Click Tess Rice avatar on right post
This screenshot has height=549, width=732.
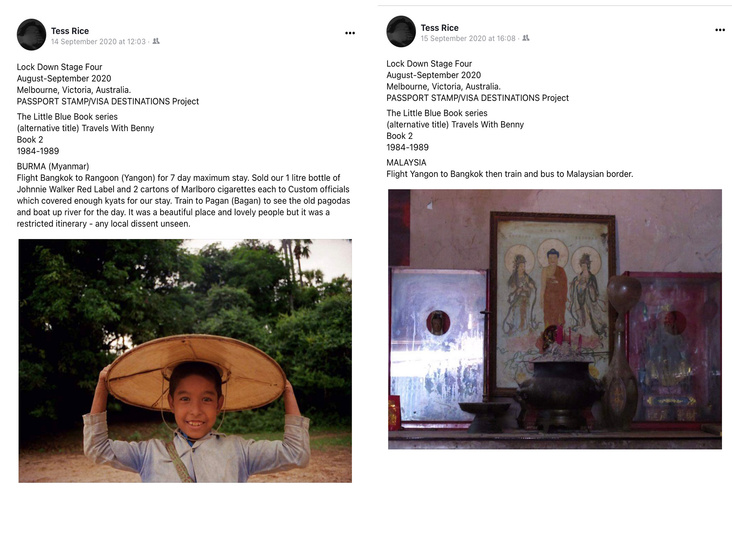click(x=401, y=31)
